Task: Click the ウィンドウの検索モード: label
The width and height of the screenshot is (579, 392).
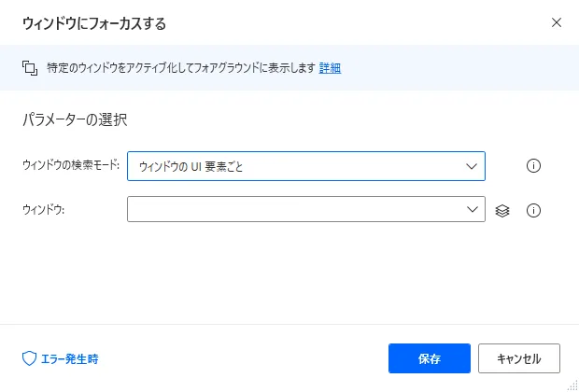Action: [71, 166]
